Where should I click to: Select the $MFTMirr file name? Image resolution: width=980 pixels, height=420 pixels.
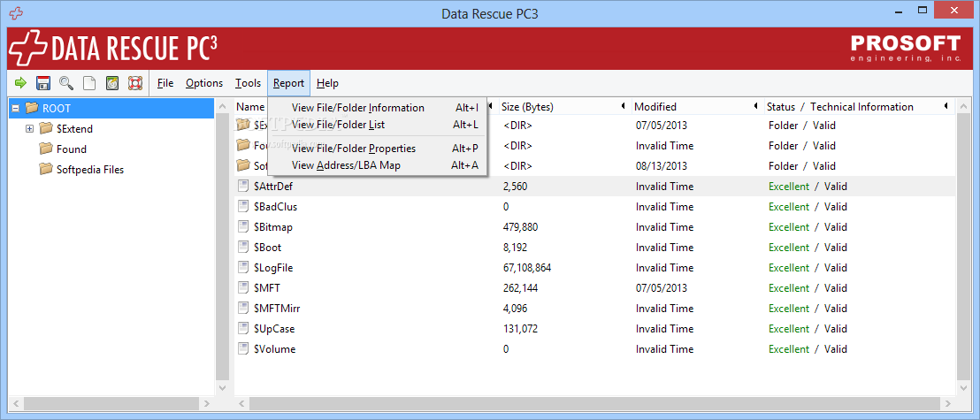tap(277, 308)
